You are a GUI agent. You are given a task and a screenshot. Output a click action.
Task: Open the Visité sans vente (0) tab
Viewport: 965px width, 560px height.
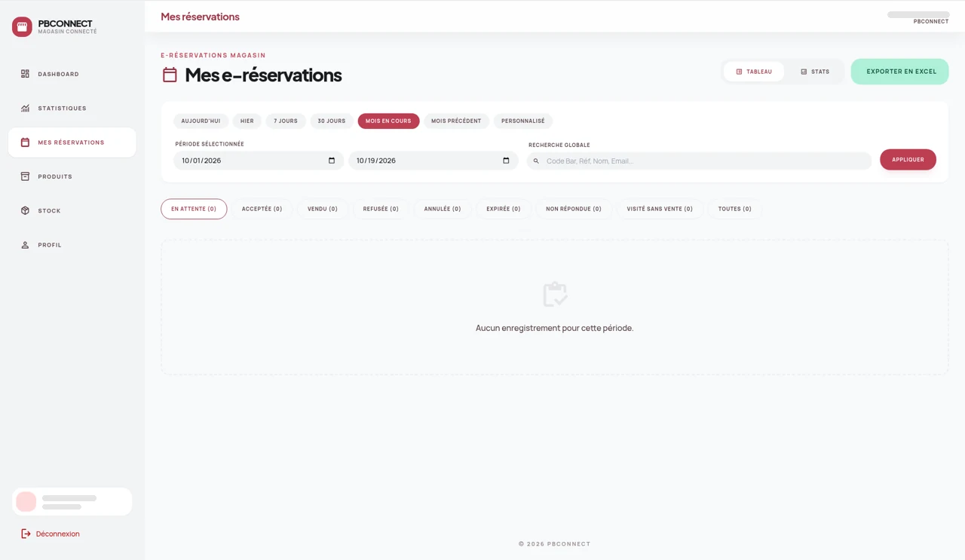tap(660, 209)
